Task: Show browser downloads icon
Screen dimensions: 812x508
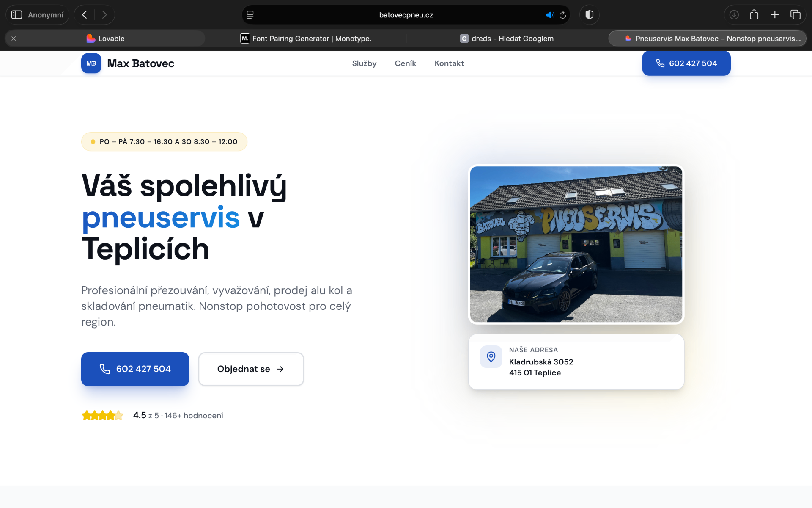Action: (734, 15)
